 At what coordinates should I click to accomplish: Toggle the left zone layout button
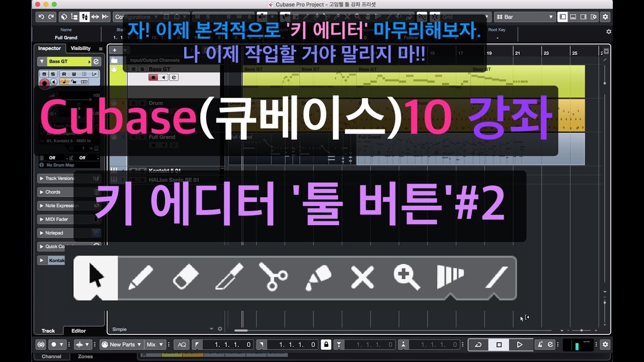coord(562,17)
